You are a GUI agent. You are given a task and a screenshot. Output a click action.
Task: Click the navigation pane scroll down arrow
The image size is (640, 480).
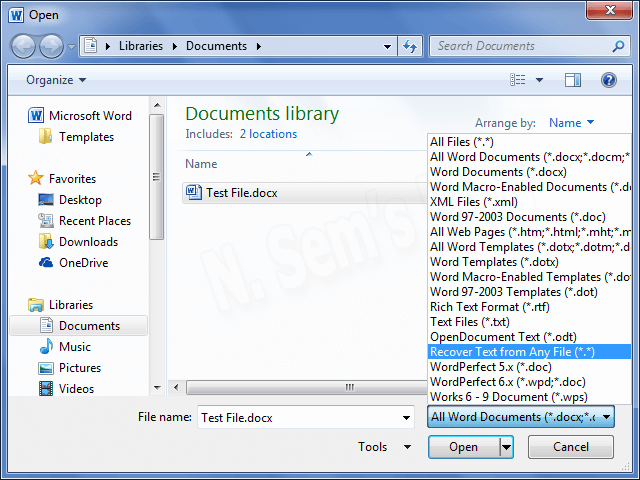pyautogui.click(x=157, y=388)
